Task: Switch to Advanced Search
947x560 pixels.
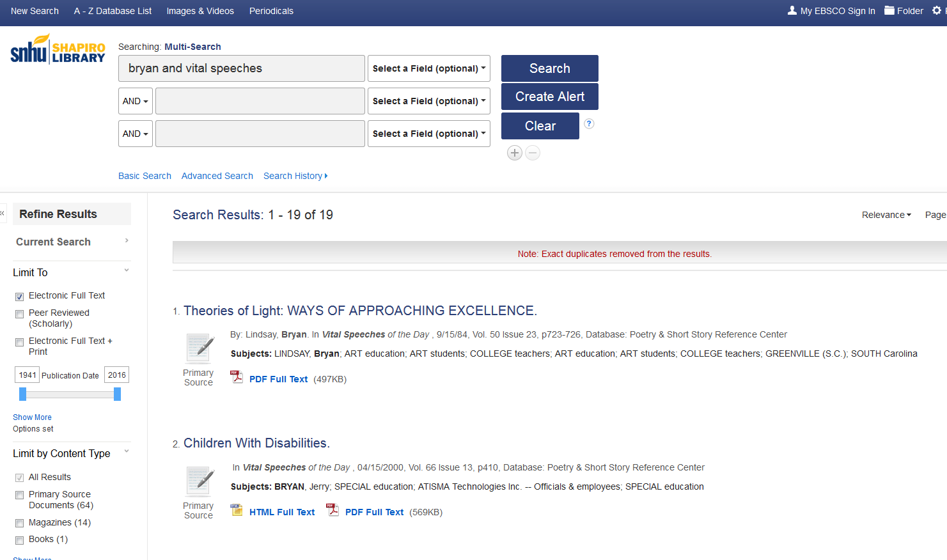Action: [x=217, y=176]
